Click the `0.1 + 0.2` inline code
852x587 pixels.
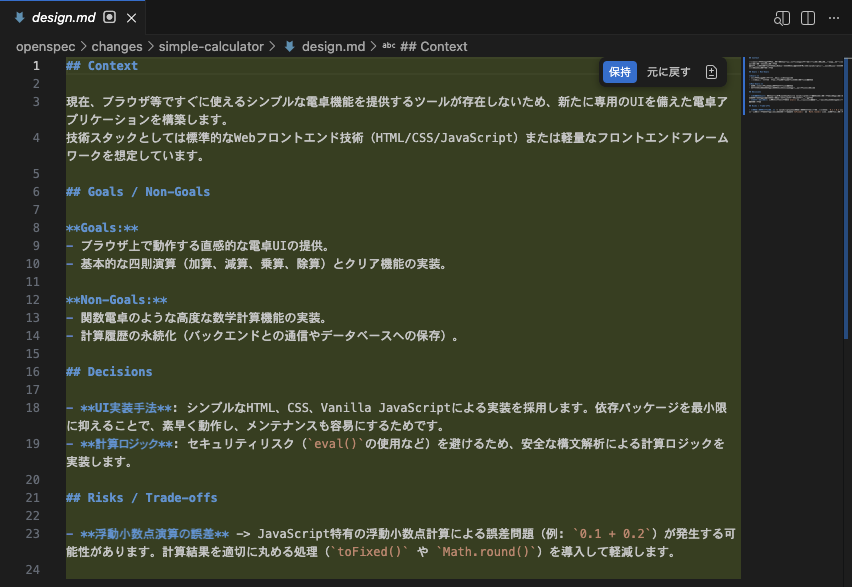point(611,534)
